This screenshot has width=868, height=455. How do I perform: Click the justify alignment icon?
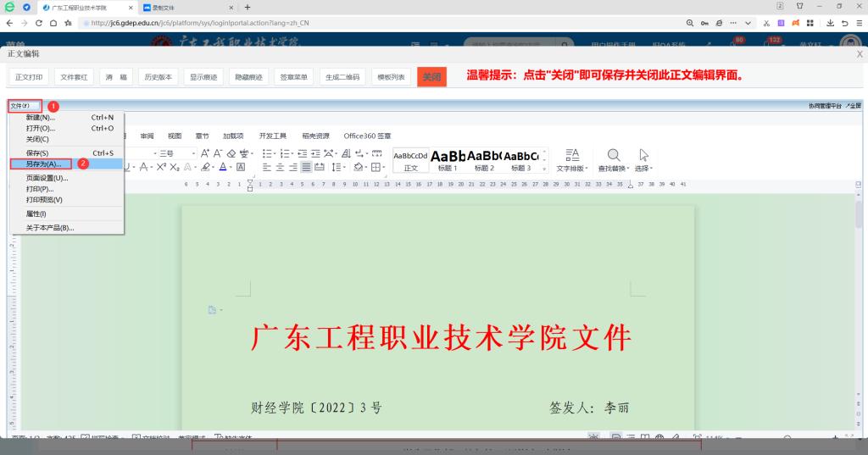(306, 168)
